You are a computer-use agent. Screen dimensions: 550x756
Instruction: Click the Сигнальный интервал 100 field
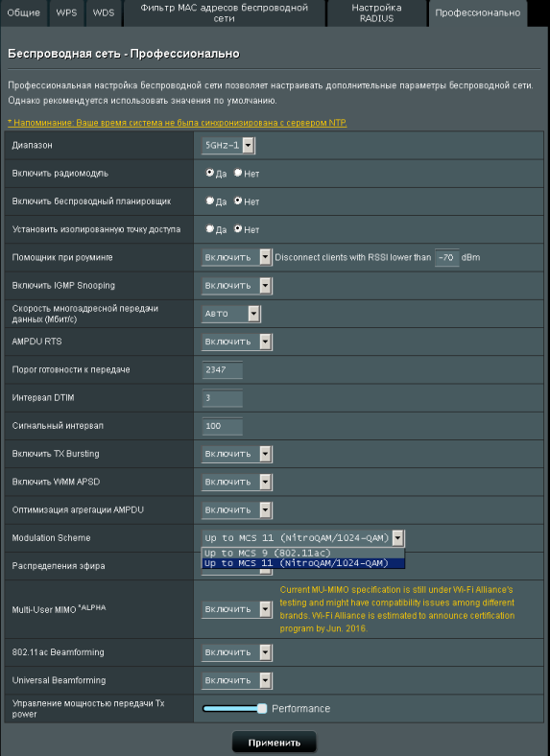(222, 426)
